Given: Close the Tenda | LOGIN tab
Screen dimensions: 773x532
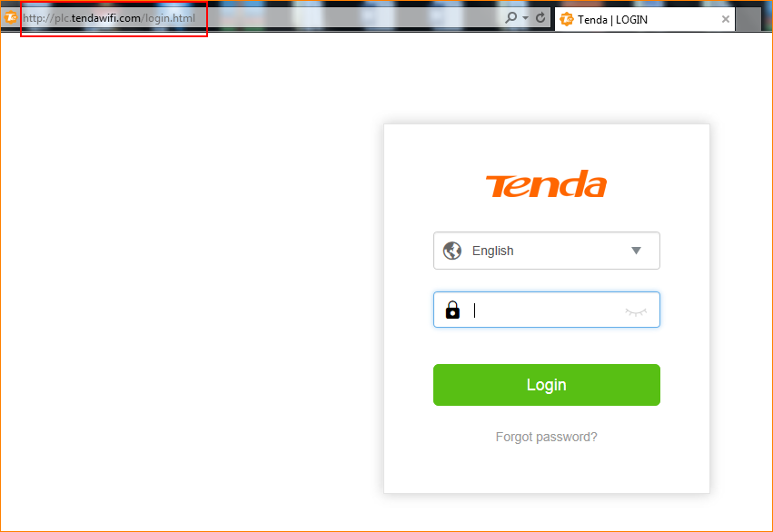Looking at the screenshot, I should [x=725, y=19].
